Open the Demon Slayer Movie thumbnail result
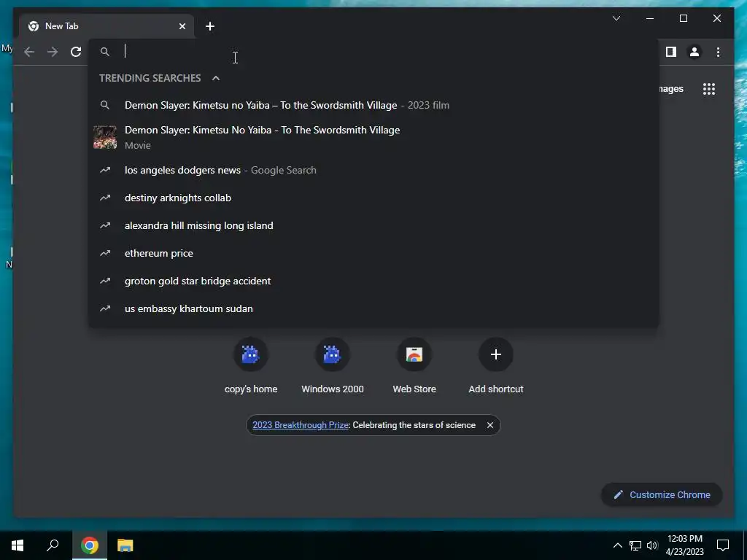The width and height of the screenshot is (747, 560). click(373, 137)
